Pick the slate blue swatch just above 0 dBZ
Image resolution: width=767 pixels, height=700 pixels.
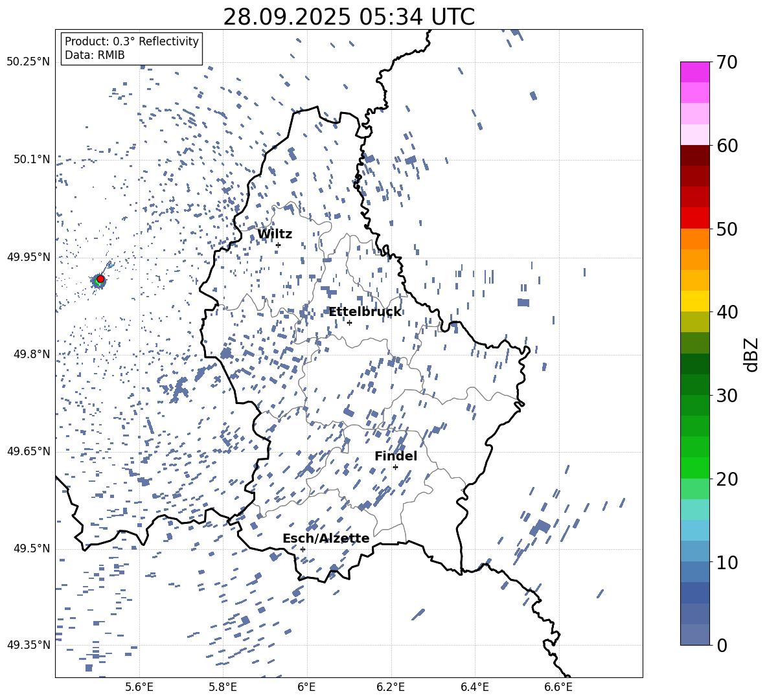pyautogui.click(x=695, y=635)
